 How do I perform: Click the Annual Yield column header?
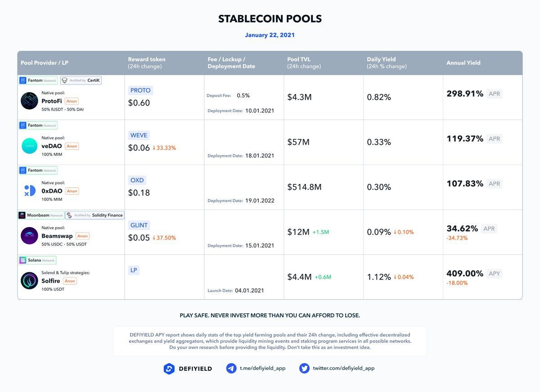pyautogui.click(x=463, y=63)
